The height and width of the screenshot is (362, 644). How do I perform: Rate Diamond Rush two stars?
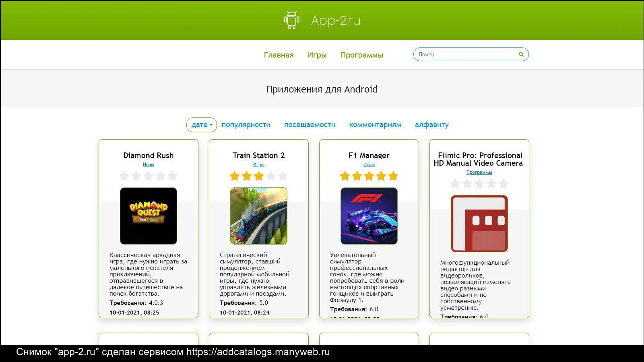[136, 176]
